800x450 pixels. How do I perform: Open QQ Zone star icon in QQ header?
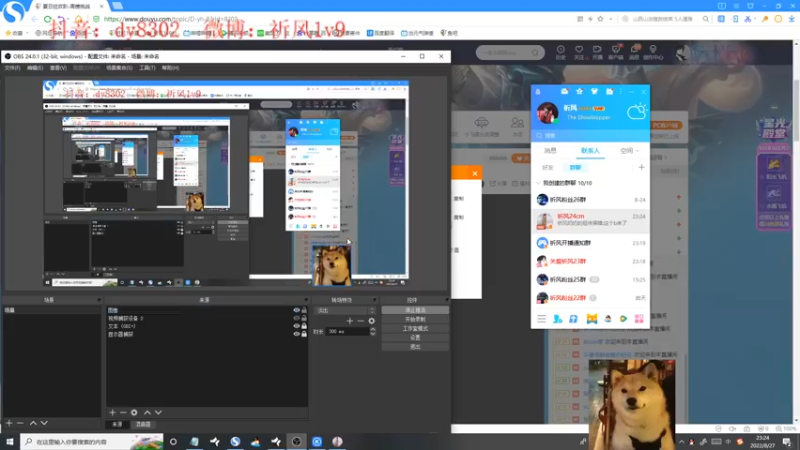pos(579,91)
